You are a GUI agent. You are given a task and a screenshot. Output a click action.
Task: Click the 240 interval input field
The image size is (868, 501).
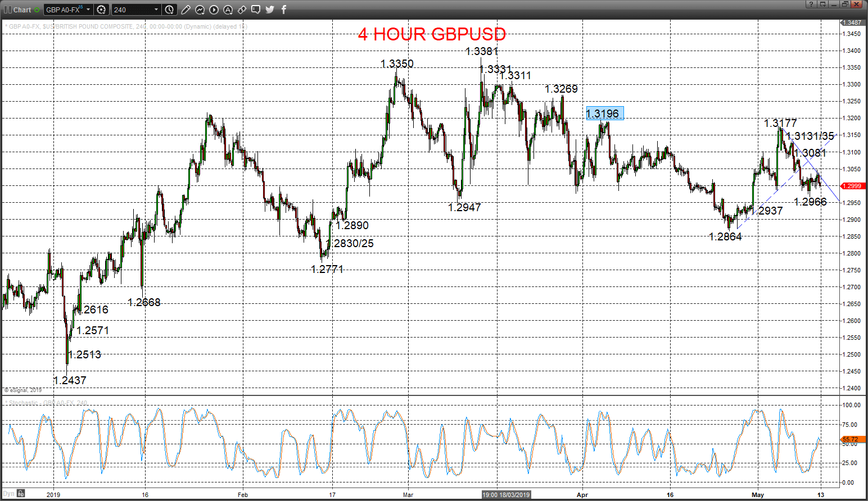point(132,10)
